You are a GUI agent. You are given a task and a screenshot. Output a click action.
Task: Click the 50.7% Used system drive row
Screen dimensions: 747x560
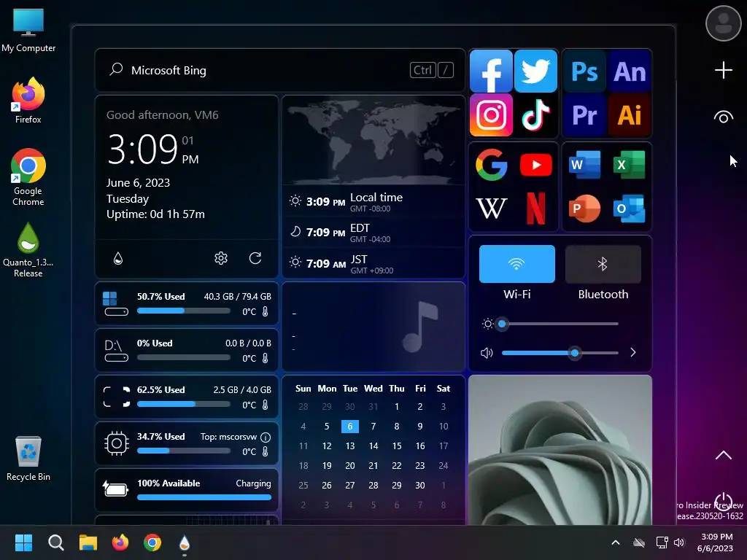[x=187, y=304]
